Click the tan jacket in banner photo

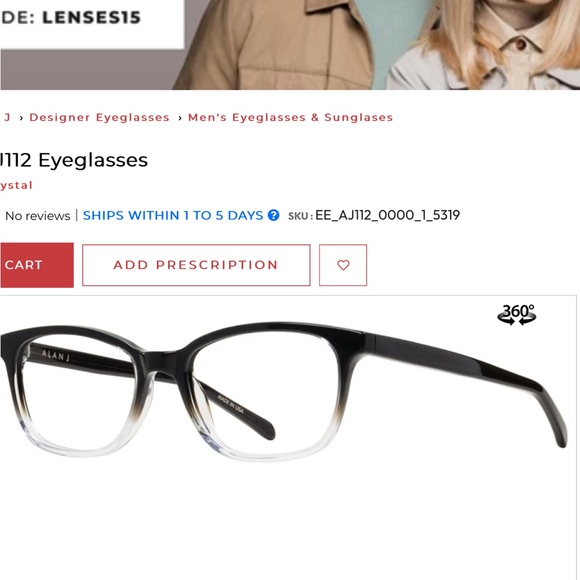coord(274,44)
